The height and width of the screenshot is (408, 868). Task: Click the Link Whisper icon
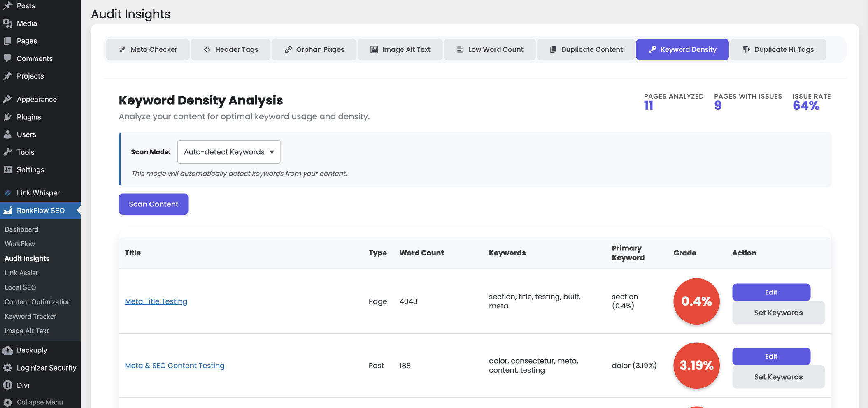pyautogui.click(x=7, y=193)
